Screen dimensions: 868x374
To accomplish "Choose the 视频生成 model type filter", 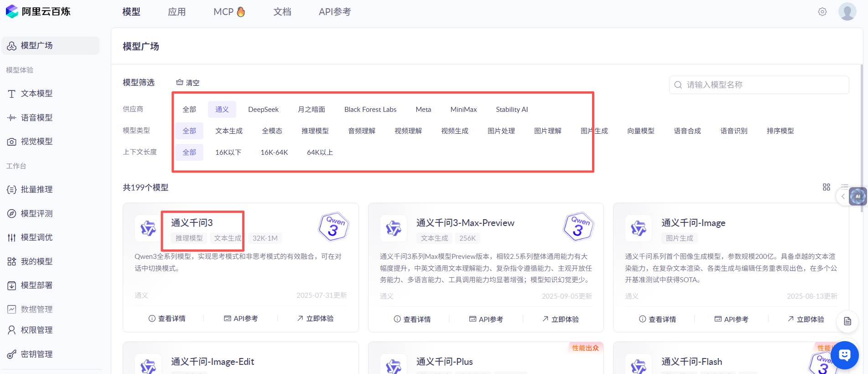I will click(x=455, y=131).
